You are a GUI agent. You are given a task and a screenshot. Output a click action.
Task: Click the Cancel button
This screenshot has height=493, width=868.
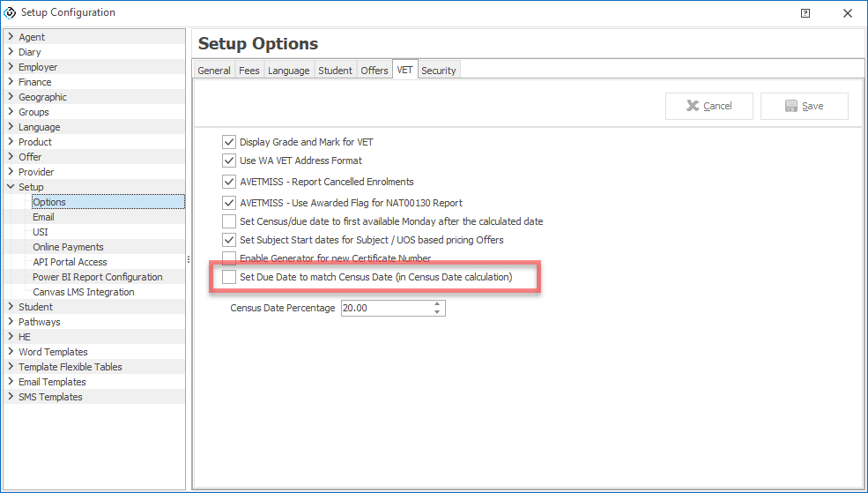(709, 106)
